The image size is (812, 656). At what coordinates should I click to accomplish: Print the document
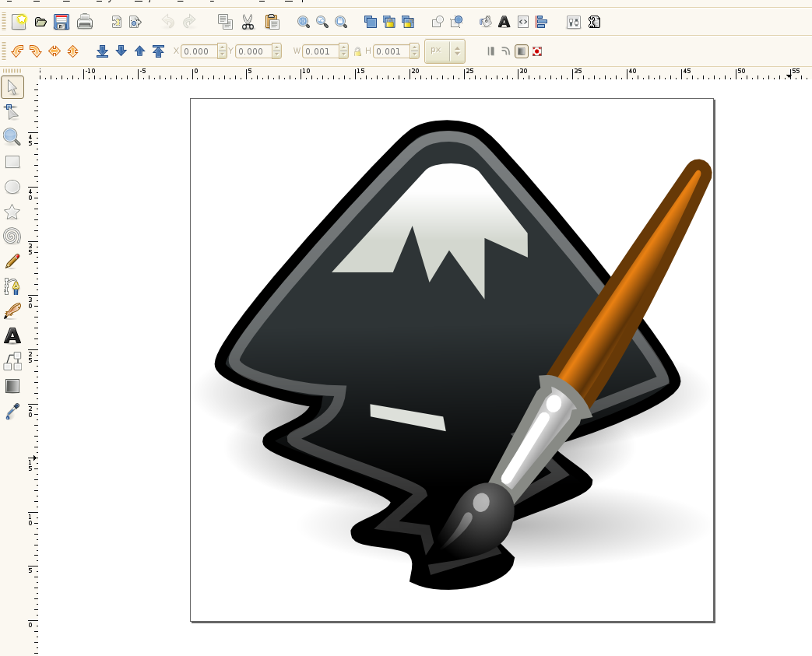click(84, 22)
